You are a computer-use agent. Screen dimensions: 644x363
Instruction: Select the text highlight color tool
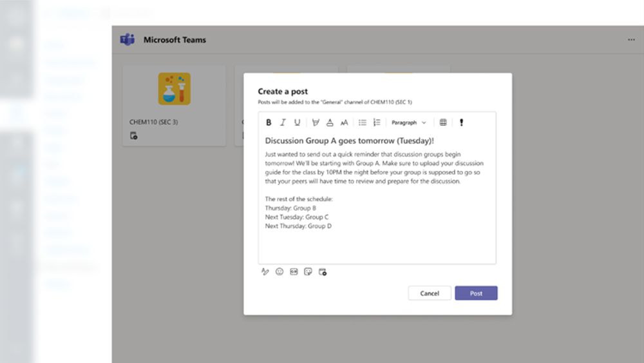[316, 123]
